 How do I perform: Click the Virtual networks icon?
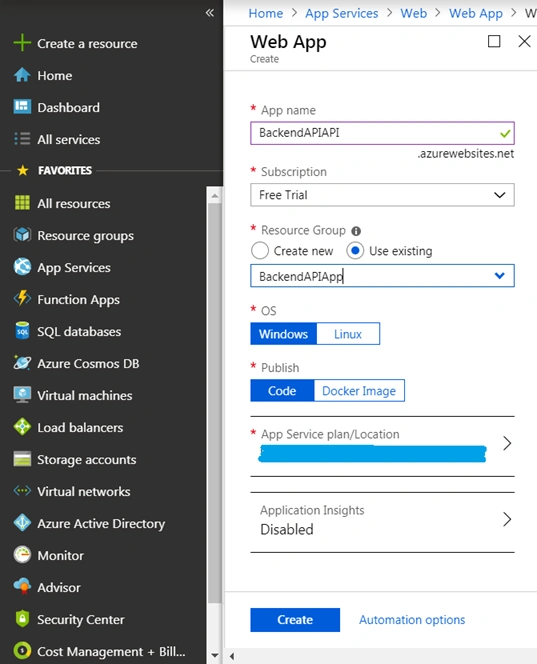pyautogui.click(x=22, y=491)
